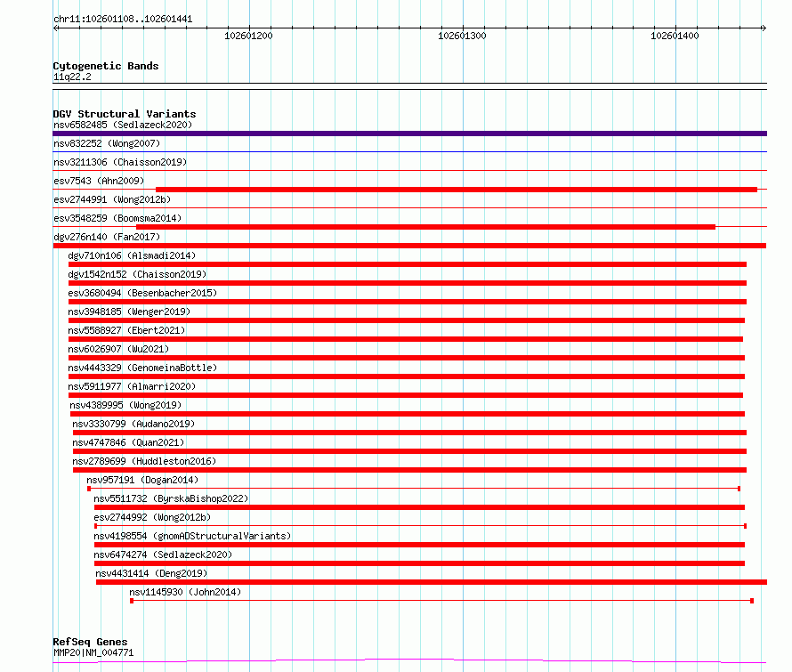
Task: Click nsv2789699 (Huddleston2016) label
Action: (144, 461)
